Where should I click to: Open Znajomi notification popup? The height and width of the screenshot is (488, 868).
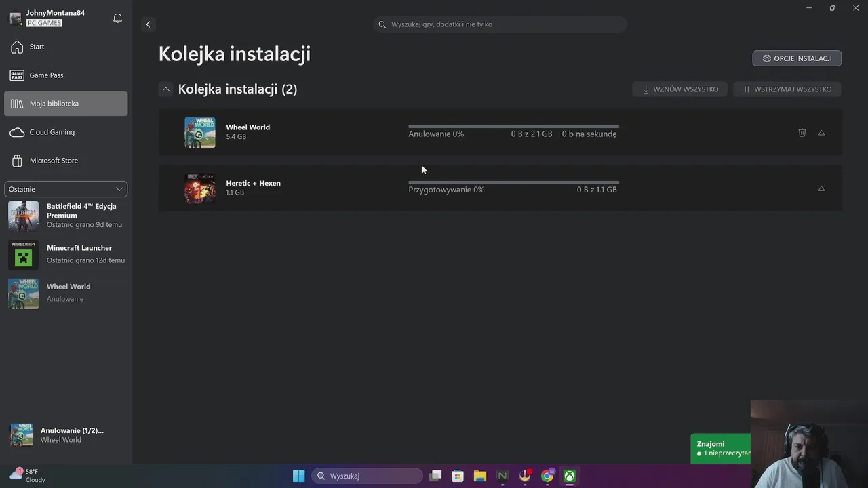click(720, 448)
